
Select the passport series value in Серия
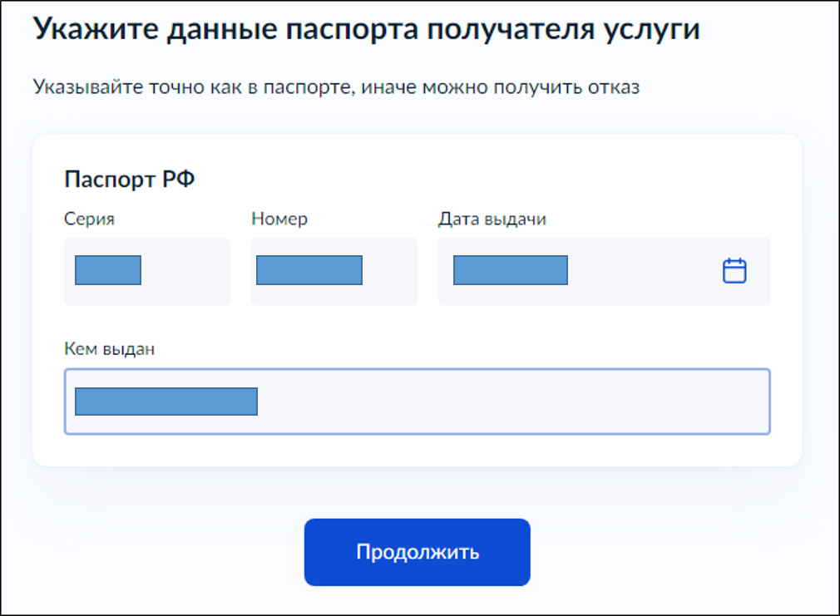[x=109, y=270]
